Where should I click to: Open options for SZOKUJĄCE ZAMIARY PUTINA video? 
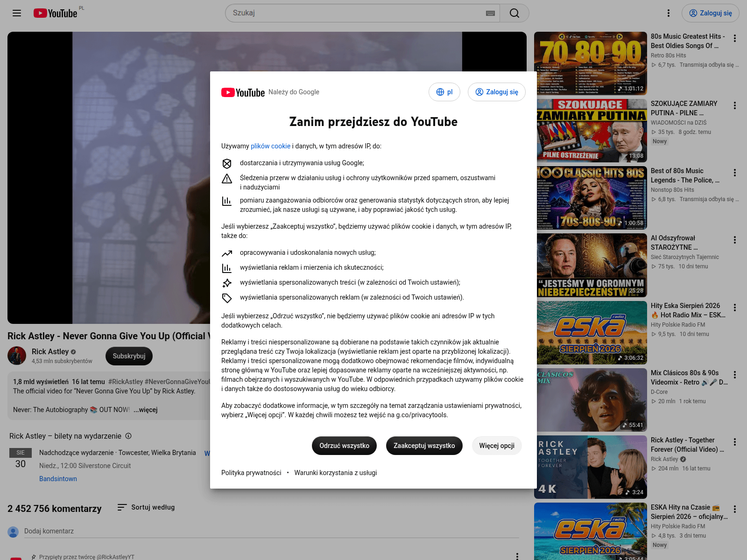pos(735,105)
